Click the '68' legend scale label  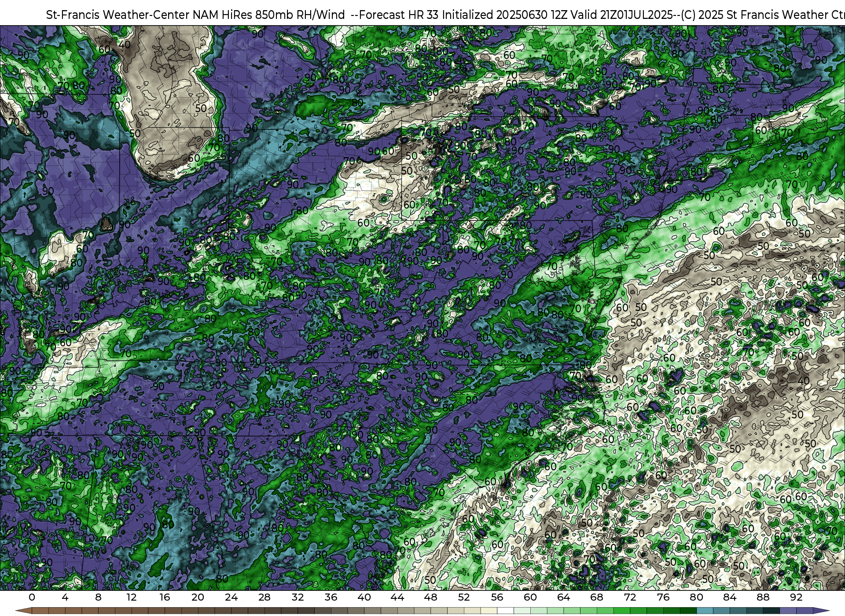coord(597,598)
